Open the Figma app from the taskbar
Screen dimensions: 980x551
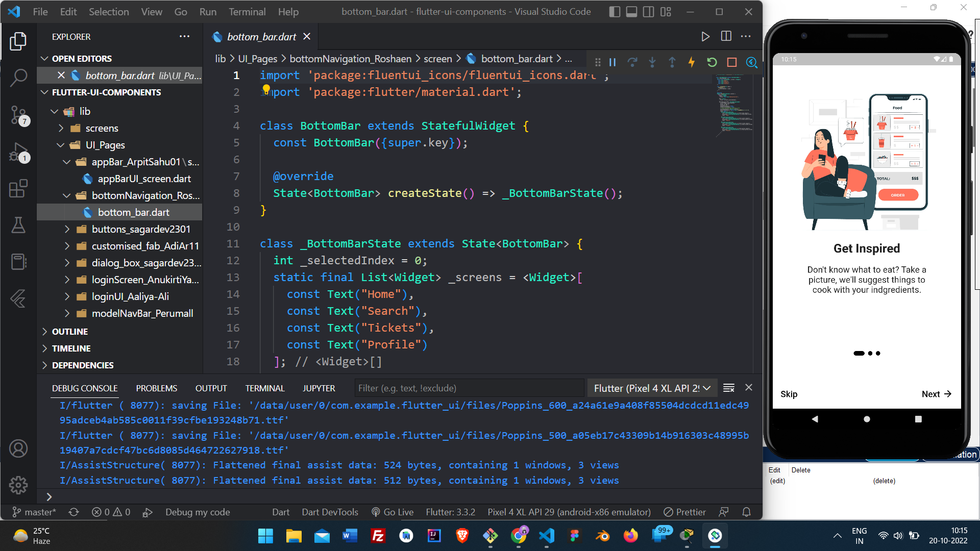tap(575, 536)
